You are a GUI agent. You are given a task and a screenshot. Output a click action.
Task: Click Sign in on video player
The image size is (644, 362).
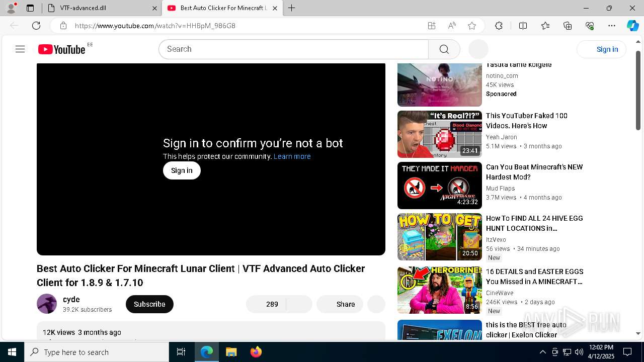(x=182, y=170)
